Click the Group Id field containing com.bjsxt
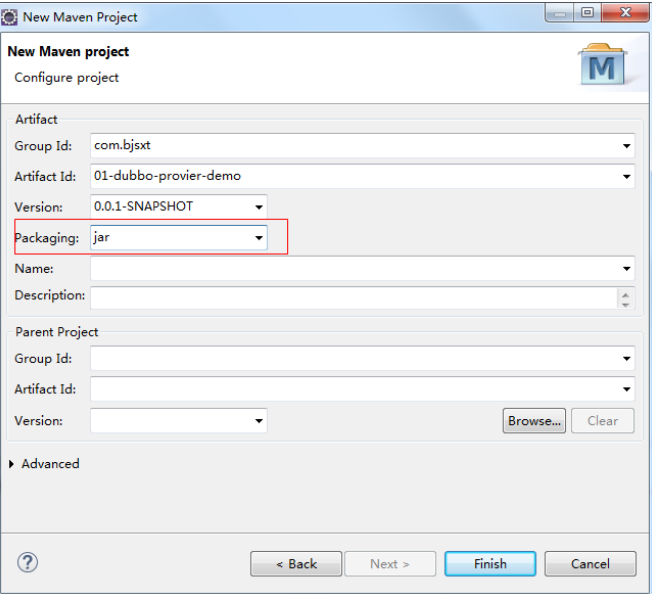 tap(362, 146)
